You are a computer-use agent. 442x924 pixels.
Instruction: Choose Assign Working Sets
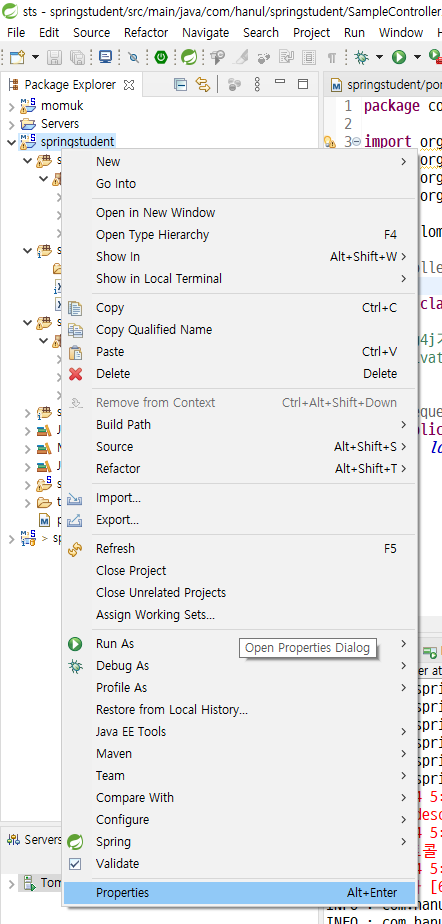(238, 615)
